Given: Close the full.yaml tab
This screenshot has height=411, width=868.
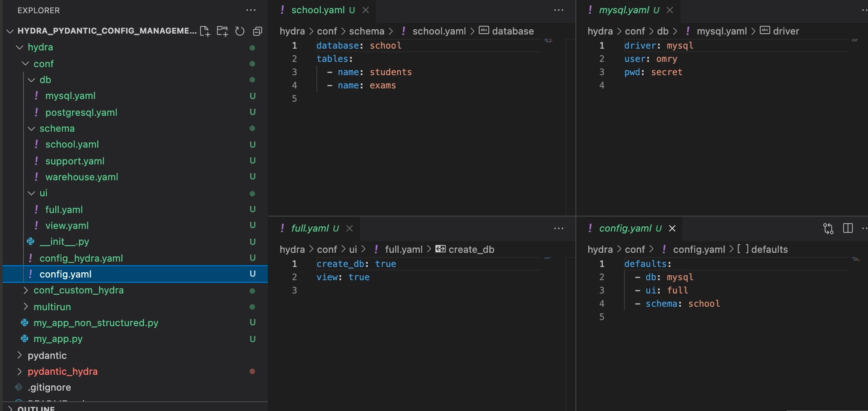Looking at the screenshot, I should tap(350, 228).
